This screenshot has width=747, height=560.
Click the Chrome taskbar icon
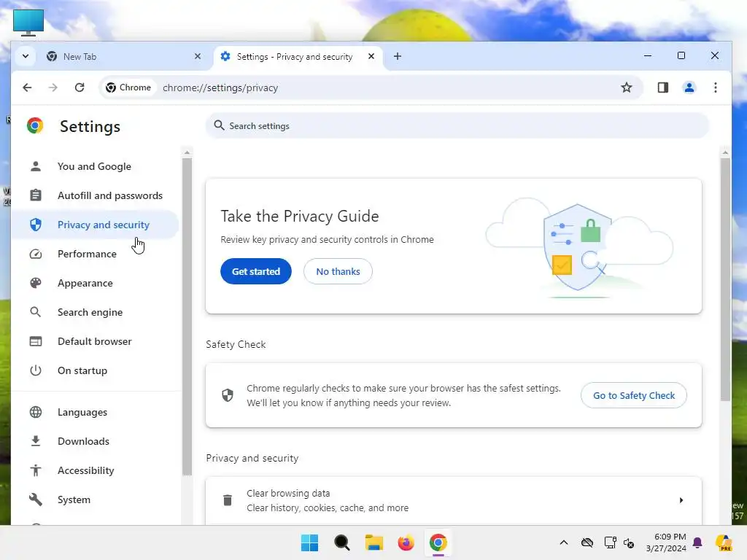coord(438,542)
